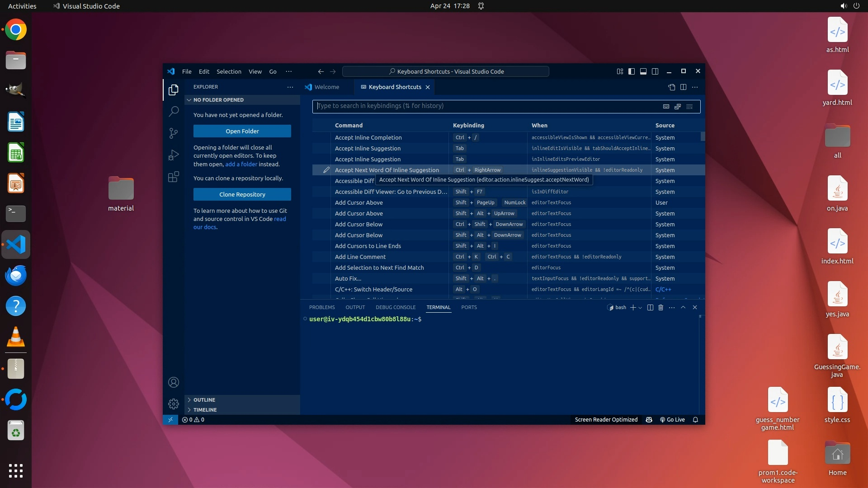Switch to the DEBUG CONSOLE tab
868x488 pixels.
click(395, 307)
